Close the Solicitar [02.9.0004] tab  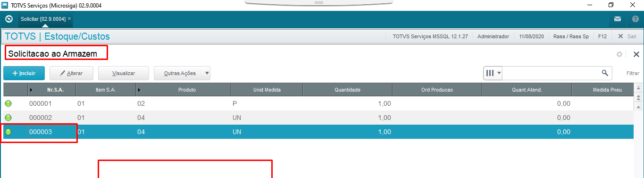(69, 18)
